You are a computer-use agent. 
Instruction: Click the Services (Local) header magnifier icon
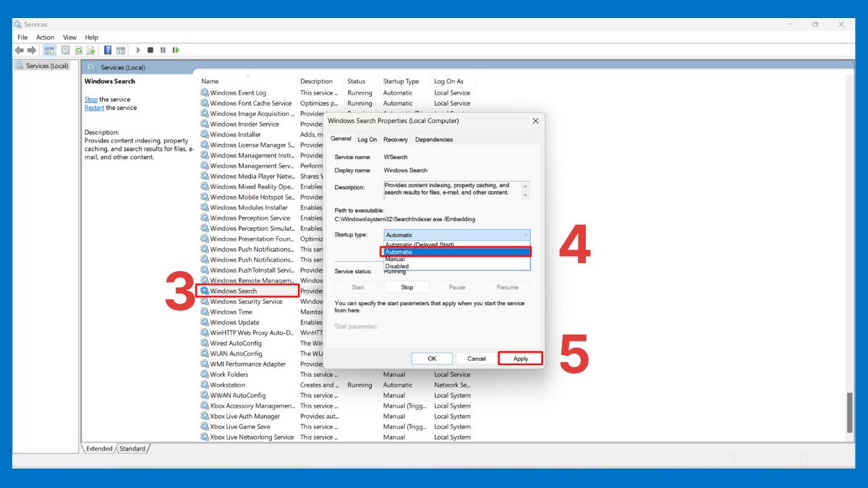pyautogui.click(x=91, y=67)
